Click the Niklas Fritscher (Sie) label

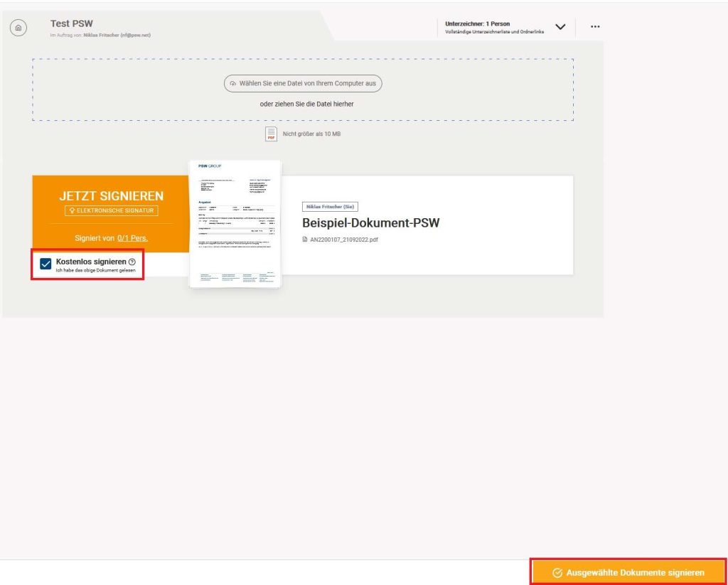tap(330, 205)
